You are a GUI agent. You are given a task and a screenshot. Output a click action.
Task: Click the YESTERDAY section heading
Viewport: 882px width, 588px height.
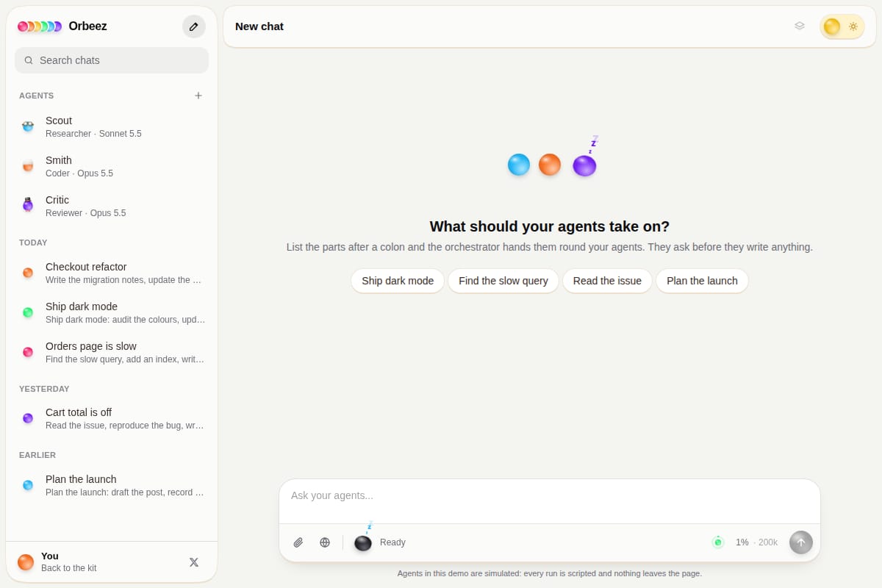point(44,389)
